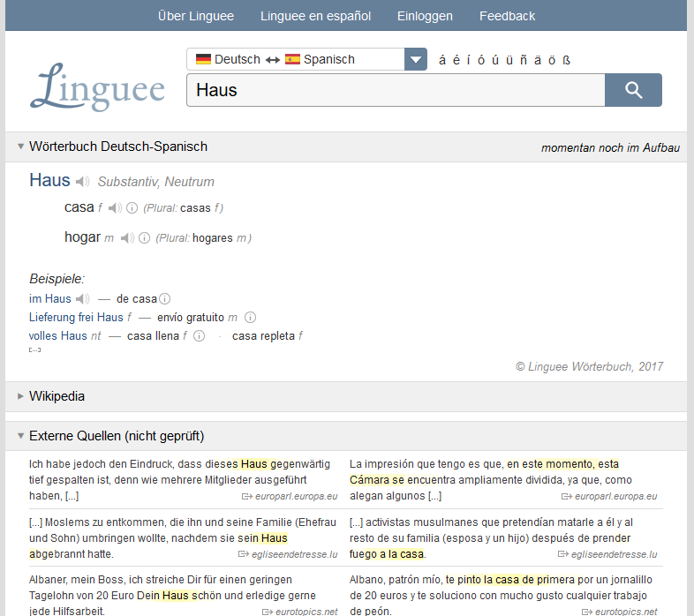The width and height of the screenshot is (694, 616).
Task: Open translation de casa
Action: point(137,299)
